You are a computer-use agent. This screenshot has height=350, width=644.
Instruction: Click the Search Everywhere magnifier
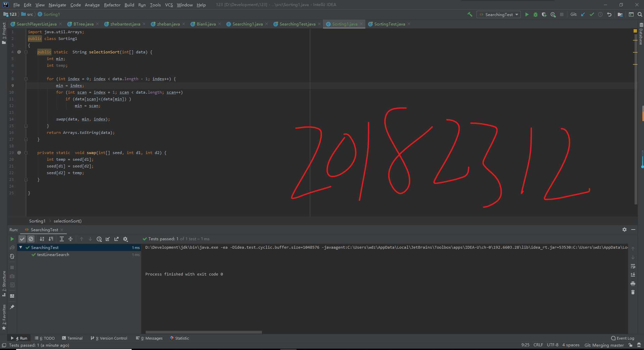(x=640, y=14)
